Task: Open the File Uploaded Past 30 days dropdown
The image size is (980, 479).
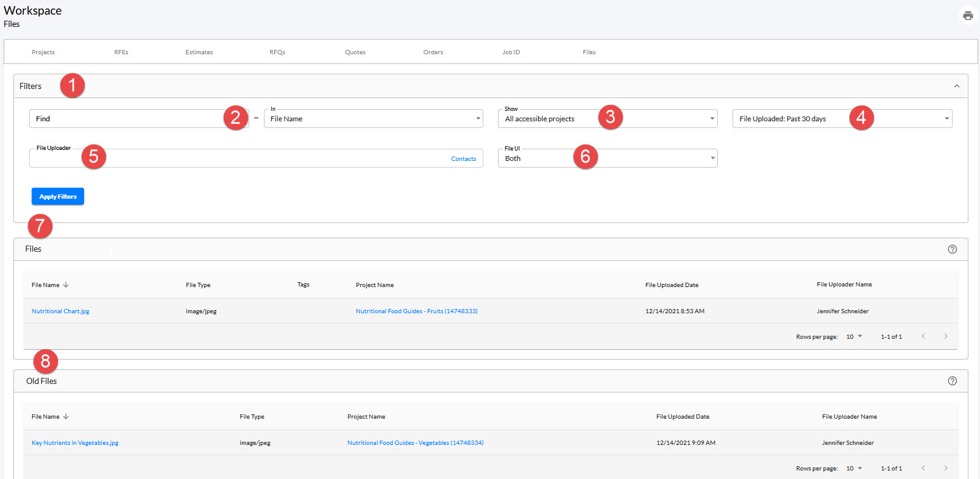Action: [842, 119]
